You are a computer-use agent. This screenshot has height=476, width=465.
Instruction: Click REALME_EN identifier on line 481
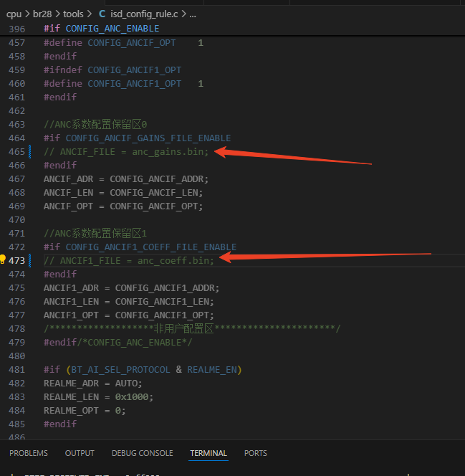pos(212,370)
